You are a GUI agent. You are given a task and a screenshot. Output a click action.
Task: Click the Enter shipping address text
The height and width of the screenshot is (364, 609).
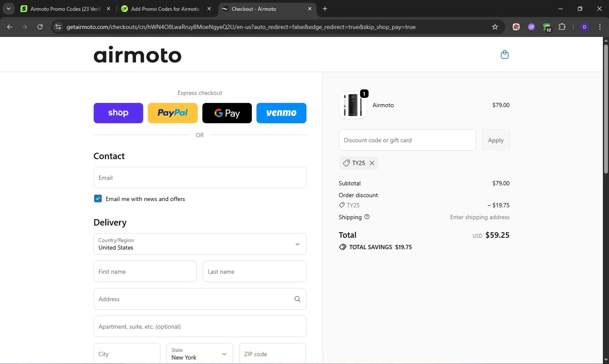coord(480,217)
